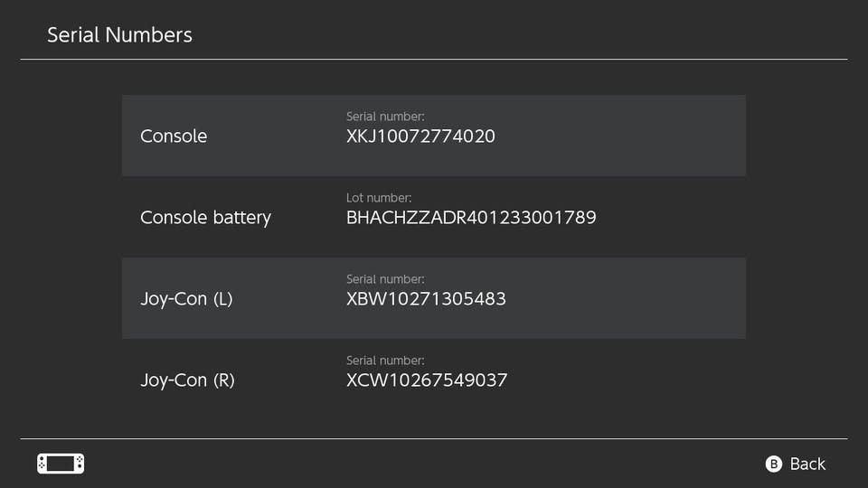The width and height of the screenshot is (868, 488).
Task: Click 'Serial number:' caption above XCW10267549037
Action: pos(385,361)
